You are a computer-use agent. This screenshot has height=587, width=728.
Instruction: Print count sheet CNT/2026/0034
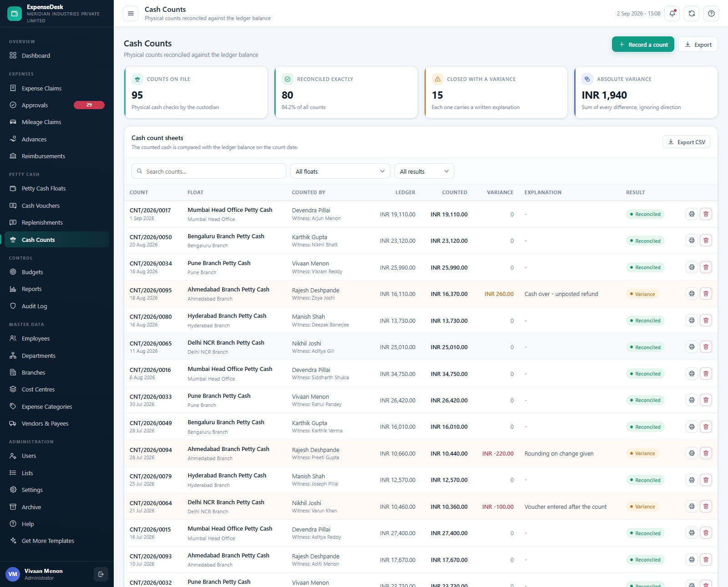692,267
